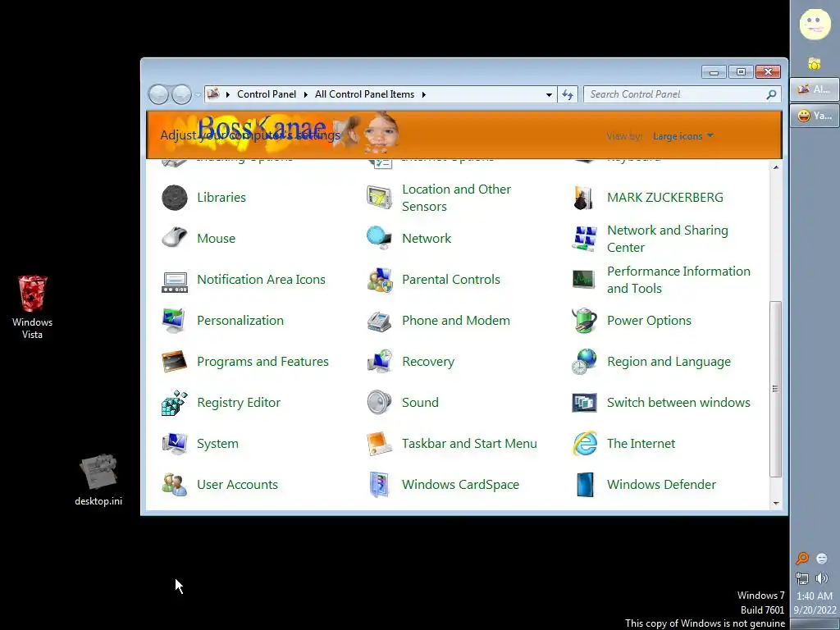Switch to the Ya... taskbar button
Viewport: 840px width, 630px height.
click(x=815, y=116)
